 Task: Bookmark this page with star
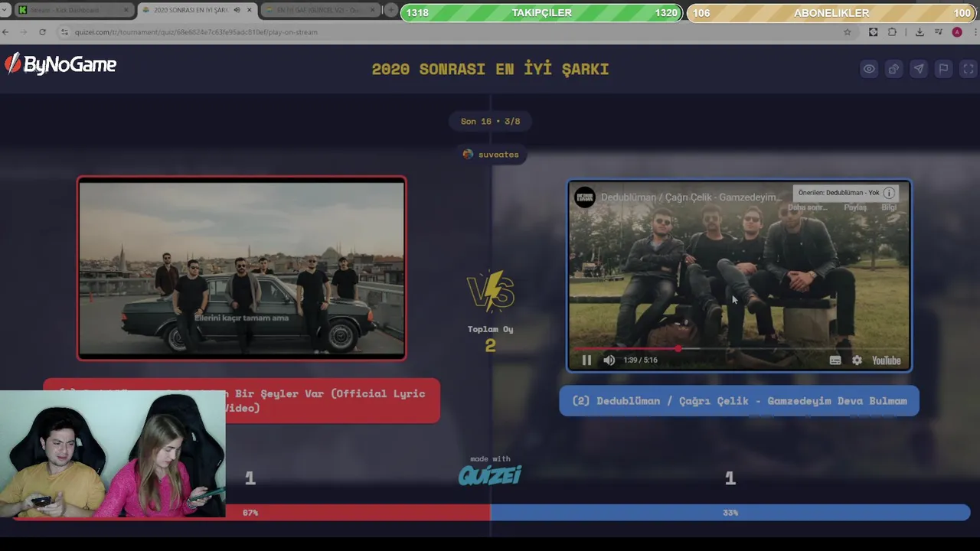click(x=847, y=32)
